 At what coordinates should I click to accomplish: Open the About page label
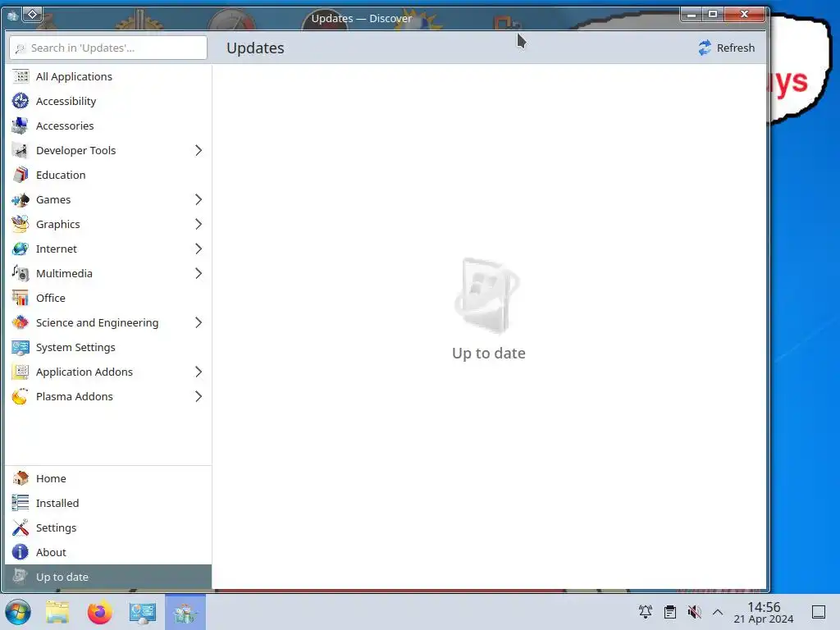click(51, 552)
